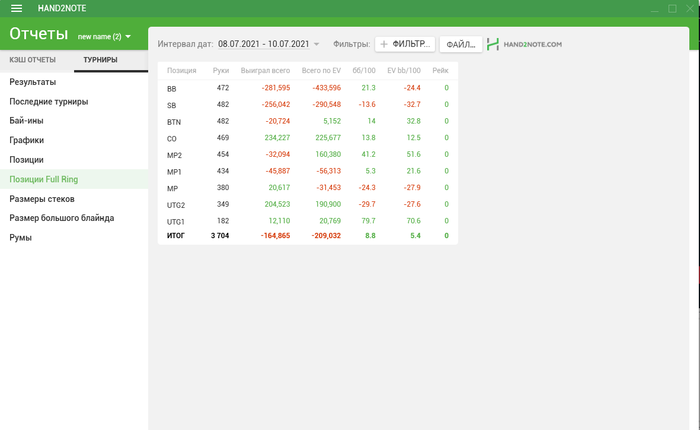Image resolution: width=700 pixels, height=430 pixels.
Task: Expand the date interval dropdown arrow
Action: click(317, 44)
